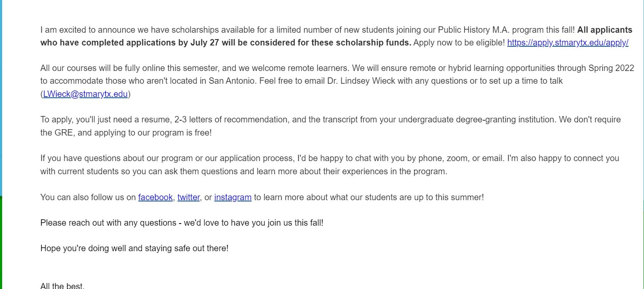This screenshot has width=644, height=289.
Task: Click the LWieck@stmarytx.edu email link
Action: point(85,94)
